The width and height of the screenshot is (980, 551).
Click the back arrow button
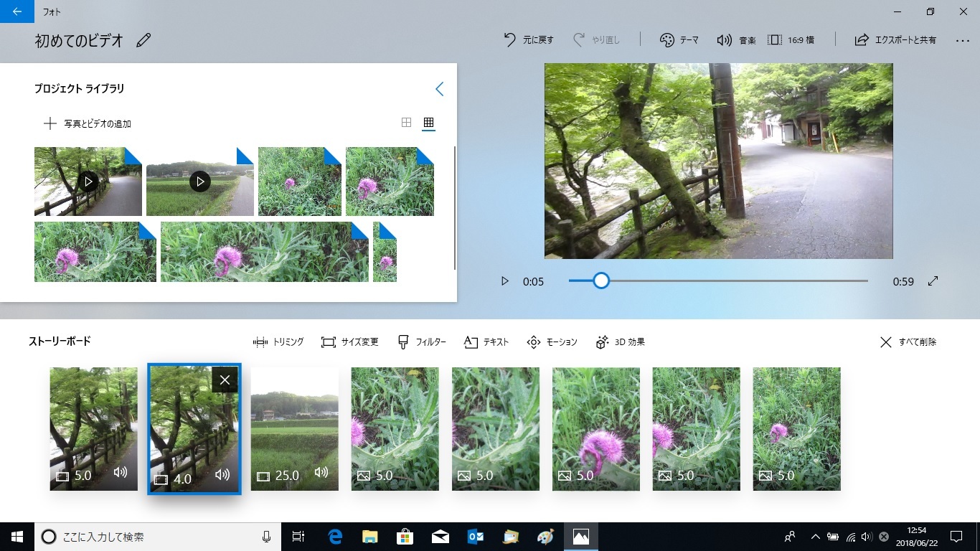[17, 11]
